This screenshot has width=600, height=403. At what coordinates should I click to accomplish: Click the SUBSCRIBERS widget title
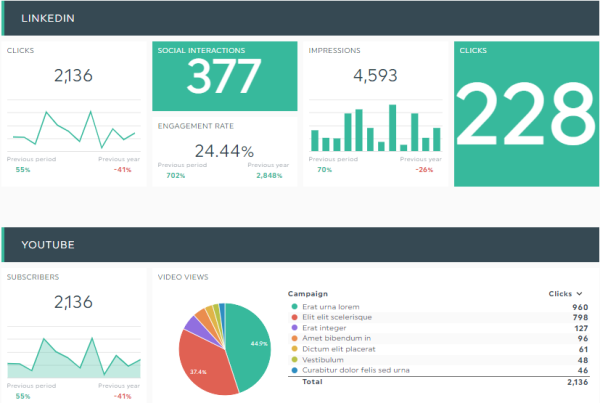tap(33, 277)
